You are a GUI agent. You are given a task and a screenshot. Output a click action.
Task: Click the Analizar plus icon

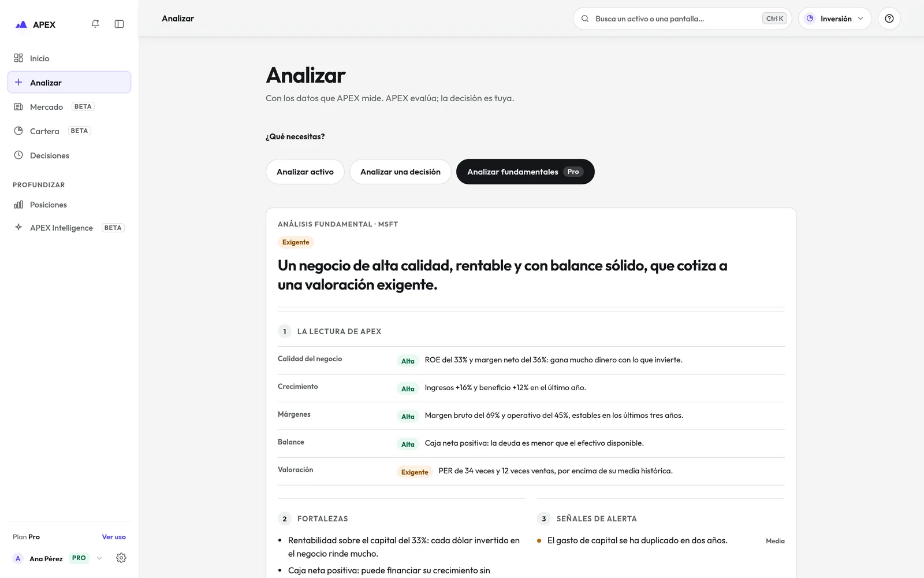coord(18,82)
